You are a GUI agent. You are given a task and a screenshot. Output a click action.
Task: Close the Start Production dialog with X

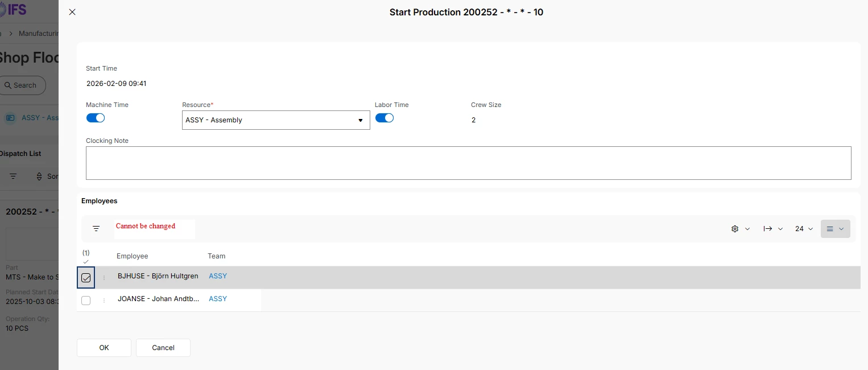pos(72,12)
